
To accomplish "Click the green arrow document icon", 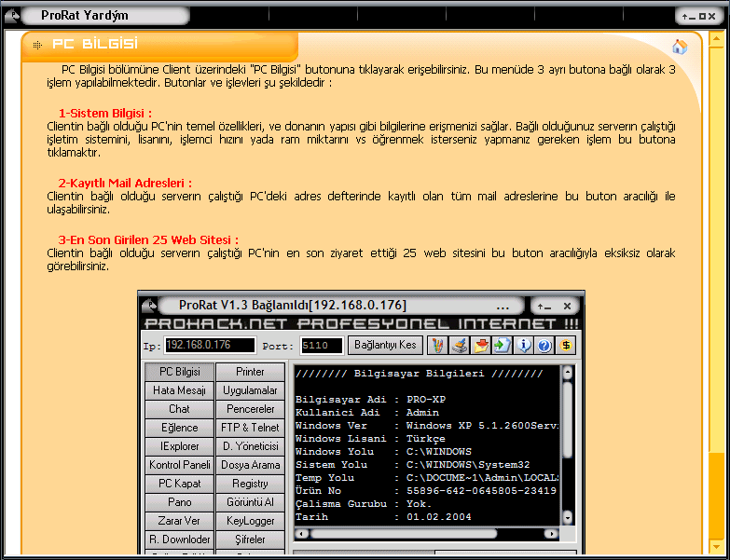I will [503, 346].
